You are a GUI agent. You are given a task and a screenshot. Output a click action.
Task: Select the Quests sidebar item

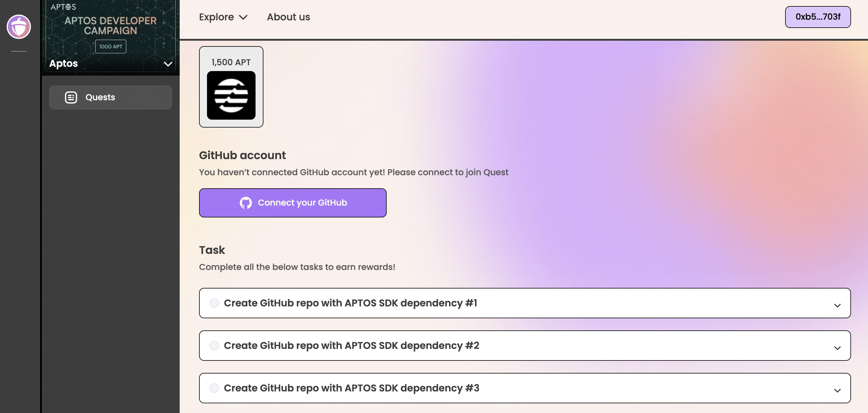pos(110,97)
